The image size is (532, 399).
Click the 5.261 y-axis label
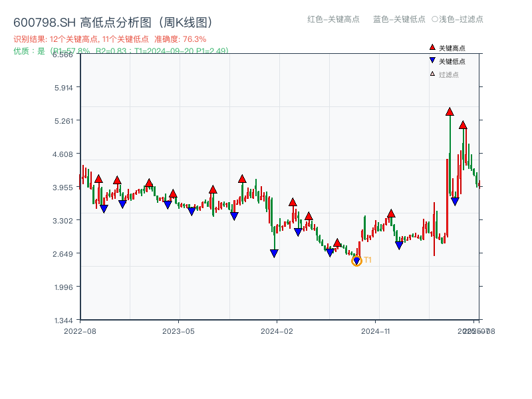63,121
